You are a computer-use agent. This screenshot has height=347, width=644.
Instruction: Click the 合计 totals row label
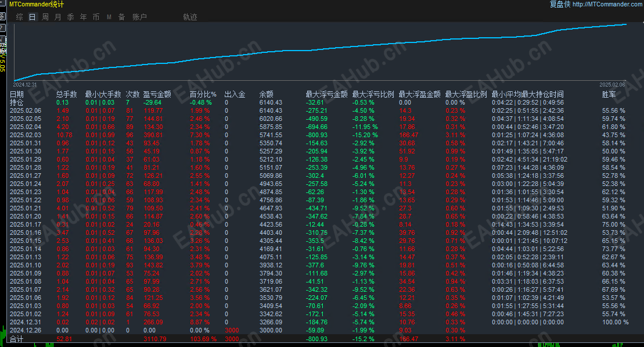[17, 339]
